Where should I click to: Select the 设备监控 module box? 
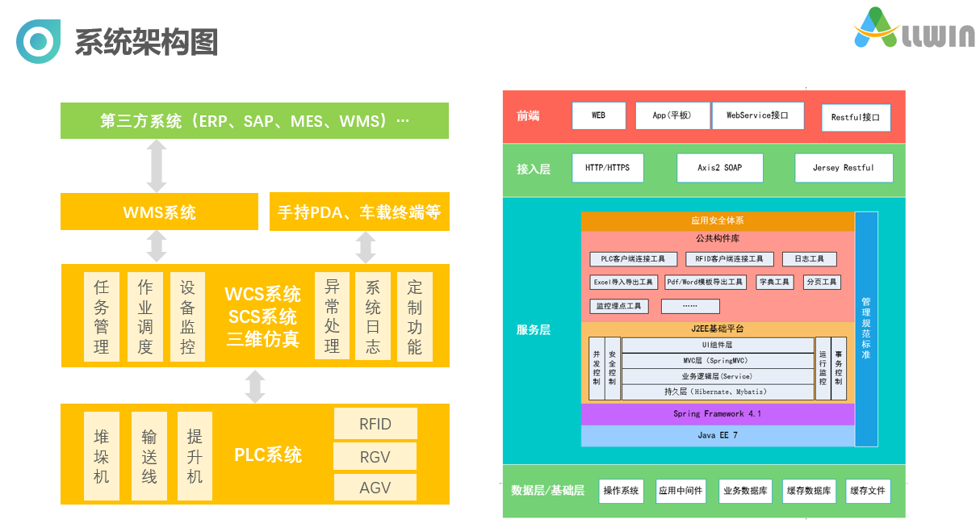188,316
